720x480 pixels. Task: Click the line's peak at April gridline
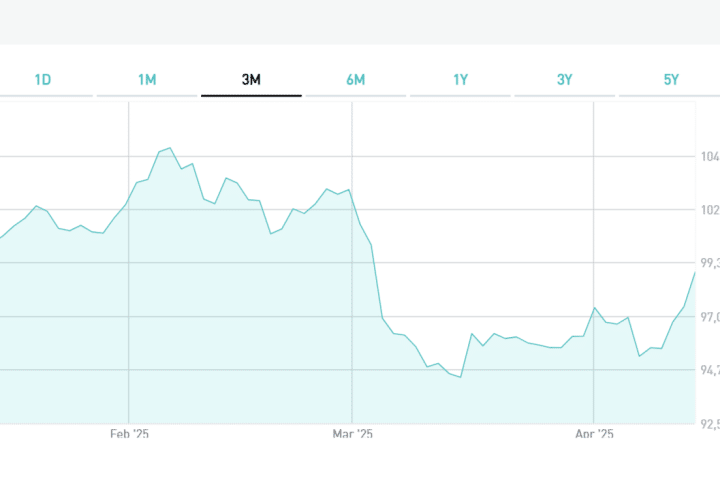[x=595, y=307]
